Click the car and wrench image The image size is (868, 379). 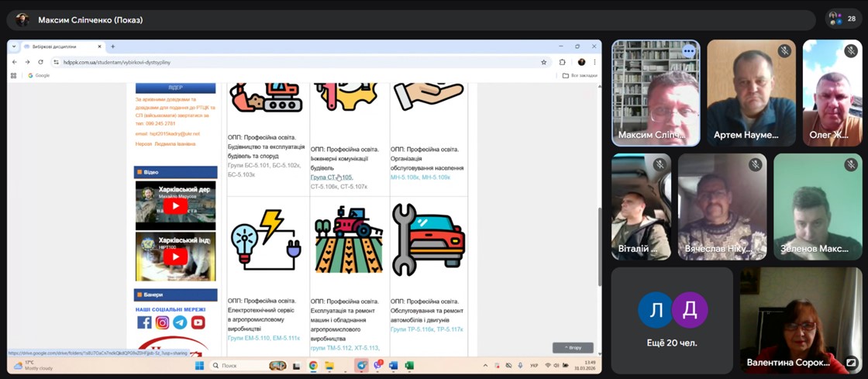[x=428, y=240]
